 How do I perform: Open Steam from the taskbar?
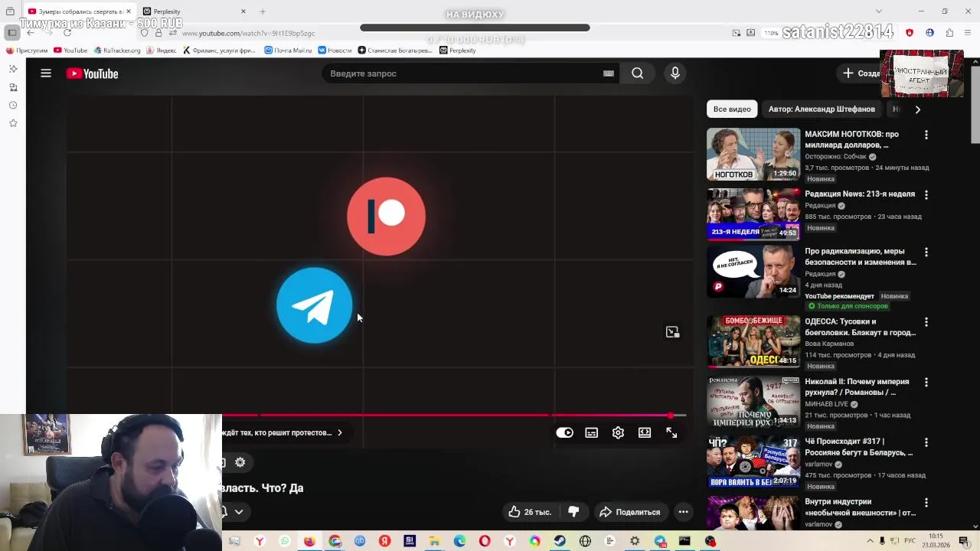pyautogui.click(x=560, y=541)
